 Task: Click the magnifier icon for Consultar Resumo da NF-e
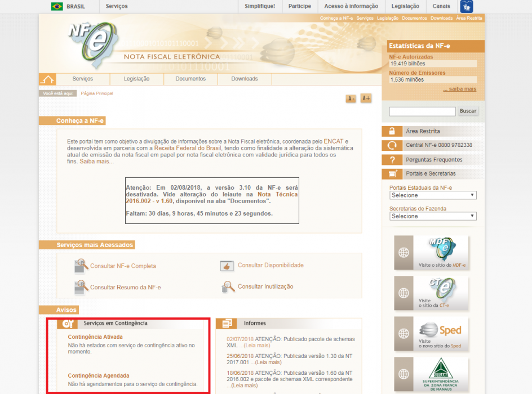[81, 287]
